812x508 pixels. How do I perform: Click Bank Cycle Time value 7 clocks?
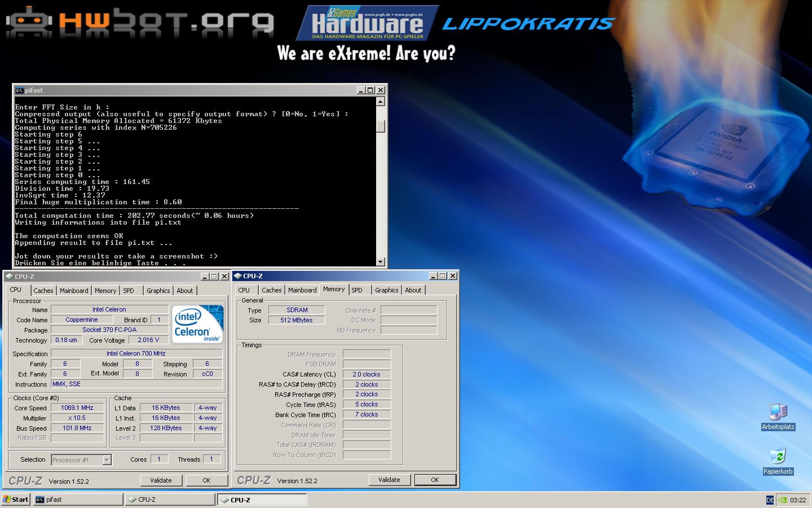(367, 414)
